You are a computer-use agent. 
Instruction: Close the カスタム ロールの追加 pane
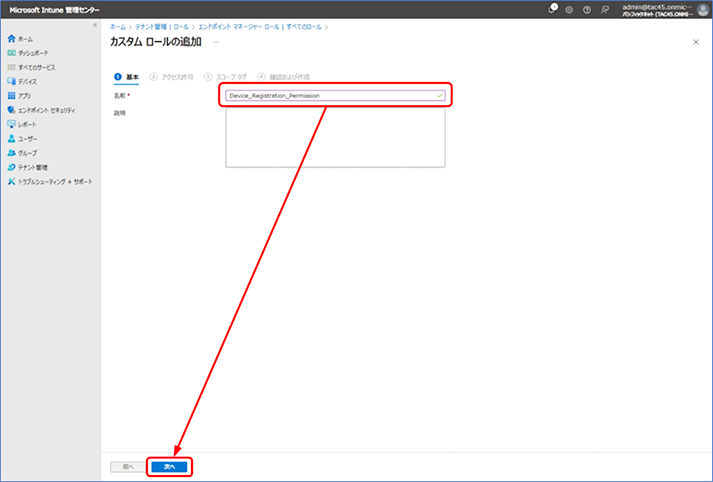point(696,42)
